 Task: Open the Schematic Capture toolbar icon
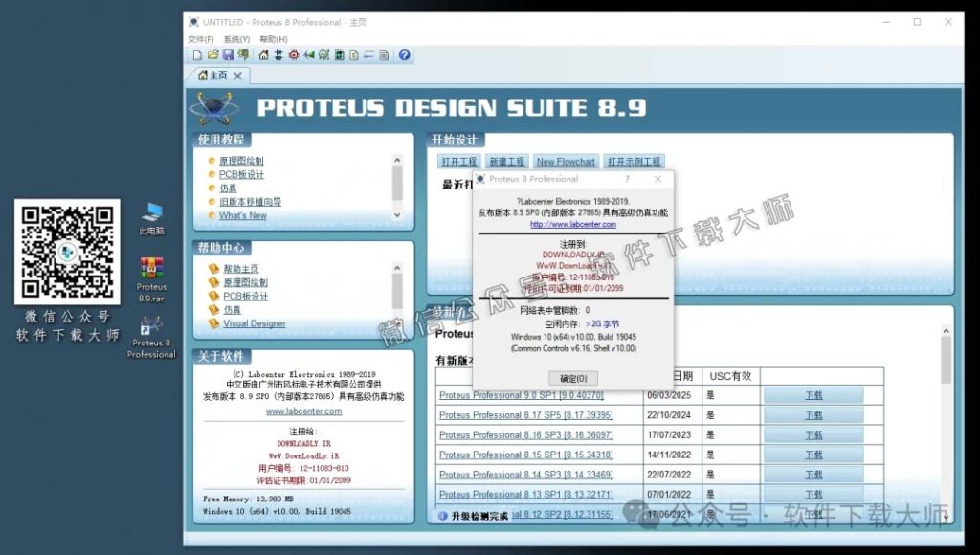pyautogui.click(x=279, y=55)
